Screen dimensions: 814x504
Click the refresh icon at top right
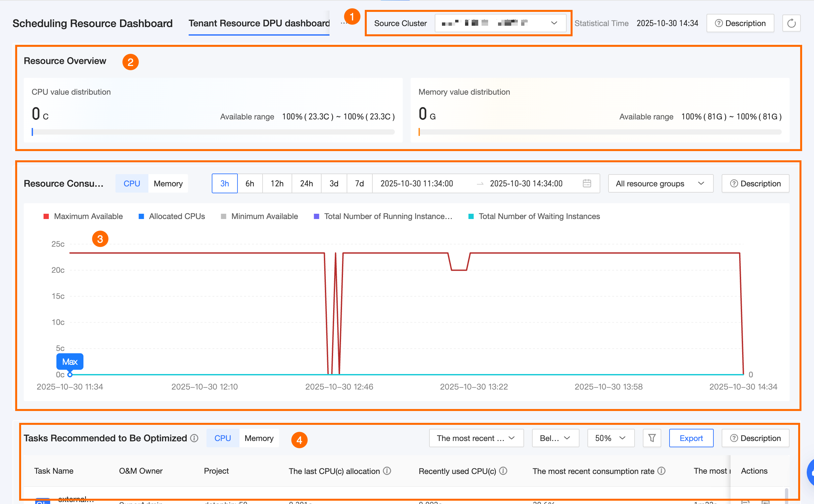pos(791,23)
